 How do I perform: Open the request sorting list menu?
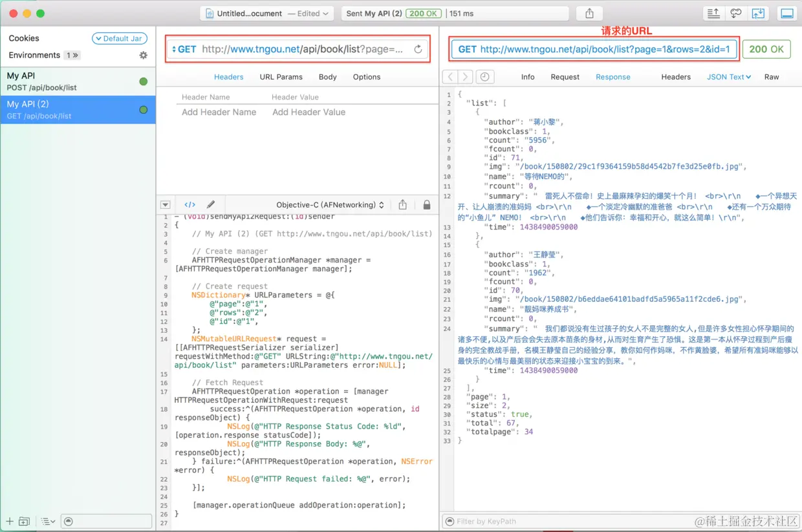[x=48, y=521]
